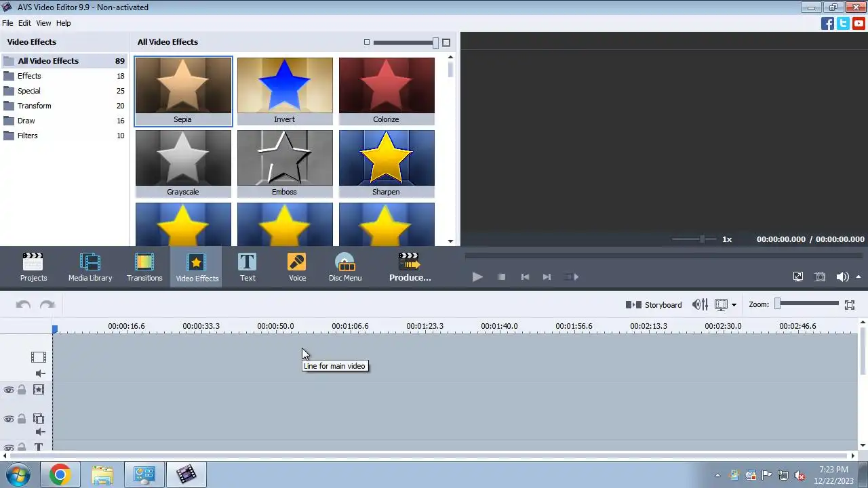Hide the video effects line with eye icon
Viewport: 868px width, 488px height.
9,390
